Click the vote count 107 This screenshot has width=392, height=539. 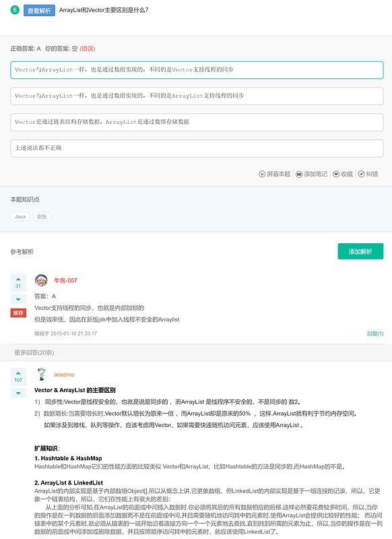pos(18,380)
